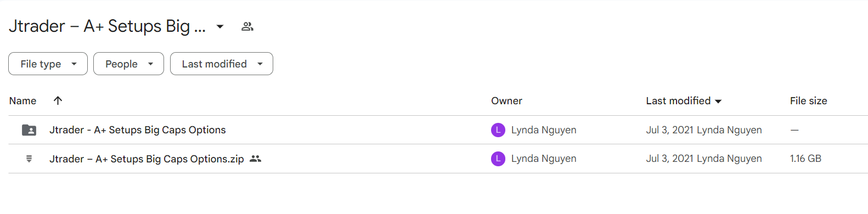Click the shared folder icon in first row
Image resolution: width=868 pixels, height=214 pixels.
click(29, 130)
